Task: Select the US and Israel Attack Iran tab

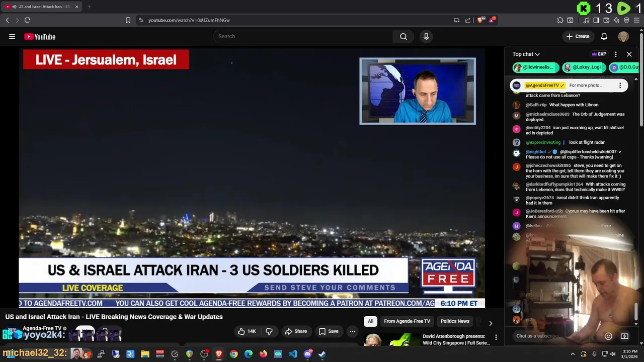Action: click(41, 7)
